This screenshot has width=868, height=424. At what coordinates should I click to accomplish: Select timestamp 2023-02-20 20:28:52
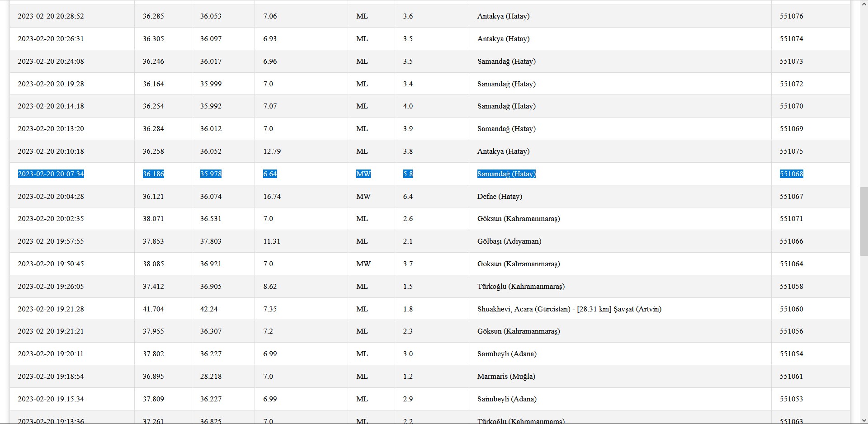pyautogui.click(x=51, y=16)
